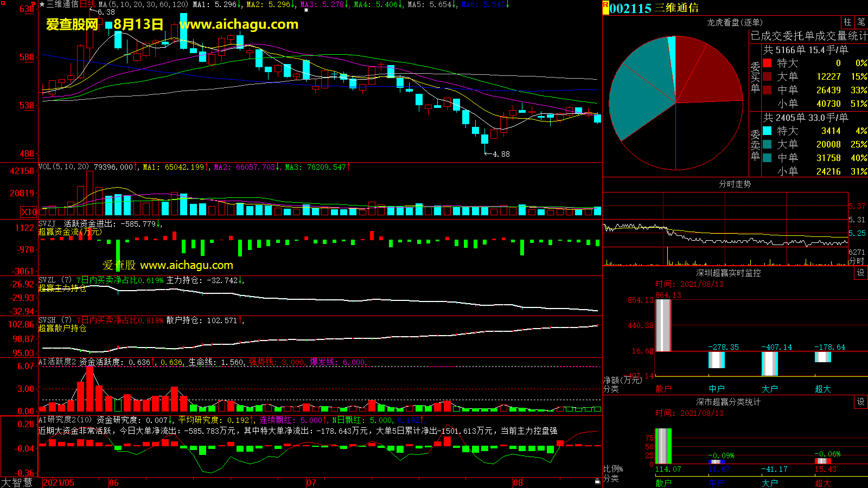This screenshot has width=868, height=488.
Task: Click the red square icon in top-left corner
Action: point(3,3)
